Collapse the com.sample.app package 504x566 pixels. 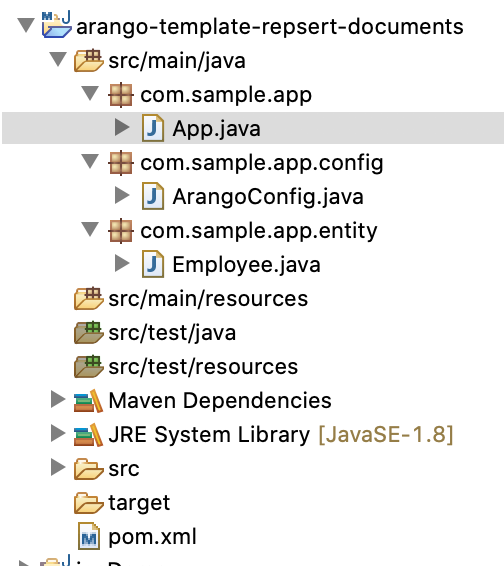[90, 93]
